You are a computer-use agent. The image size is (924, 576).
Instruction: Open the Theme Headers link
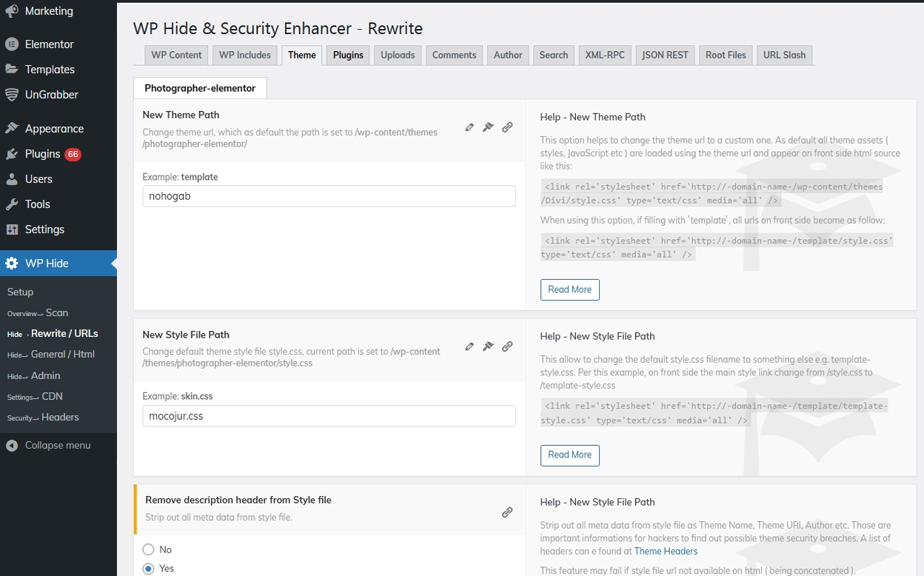tap(666, 551)
